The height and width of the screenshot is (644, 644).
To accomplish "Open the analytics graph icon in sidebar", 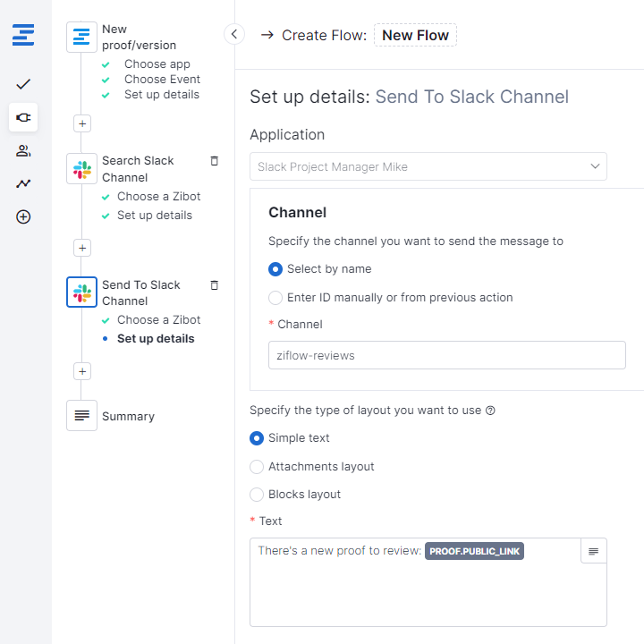I will pyautogui.click(x=23, y=183).
